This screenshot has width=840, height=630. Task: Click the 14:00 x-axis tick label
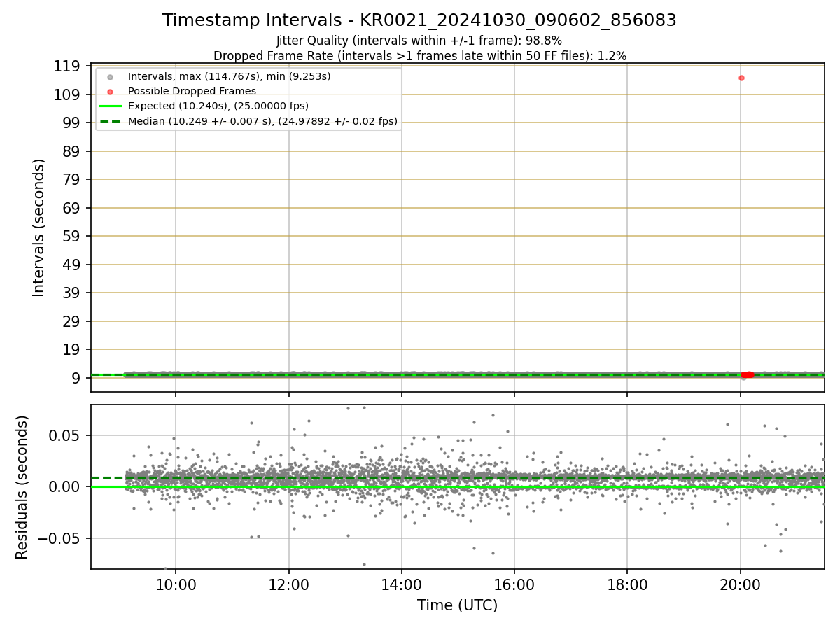pos(402,584)
